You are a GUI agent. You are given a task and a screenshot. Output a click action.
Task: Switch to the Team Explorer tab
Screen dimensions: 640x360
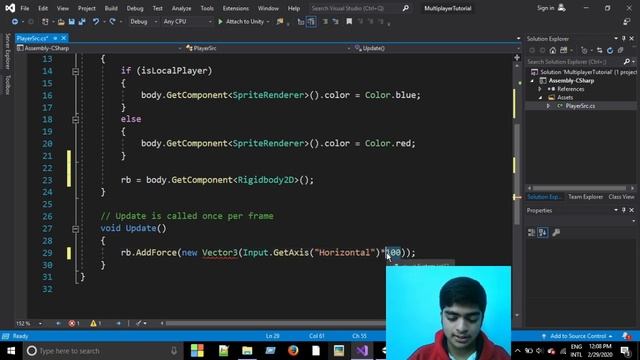point(585,197)
